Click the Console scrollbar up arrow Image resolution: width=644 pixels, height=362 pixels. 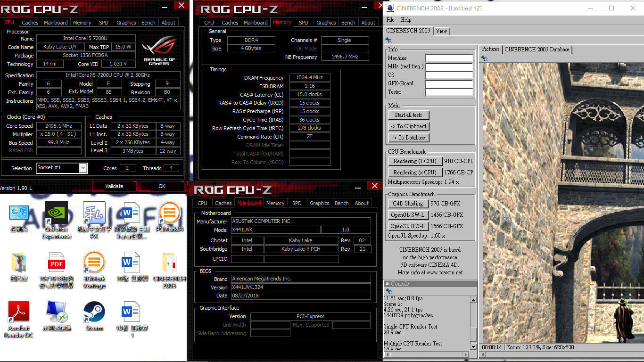click(474, 299)
